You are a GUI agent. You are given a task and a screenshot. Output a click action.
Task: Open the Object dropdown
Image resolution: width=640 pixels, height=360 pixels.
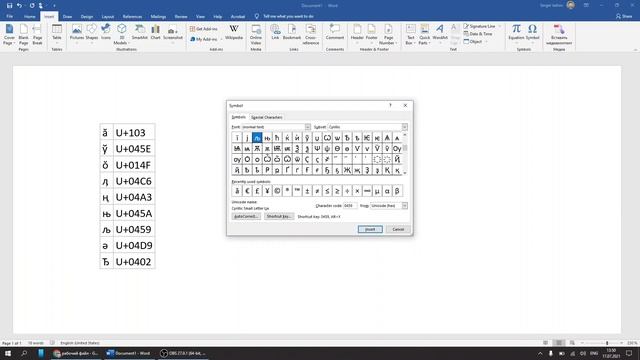click(486, 42)
